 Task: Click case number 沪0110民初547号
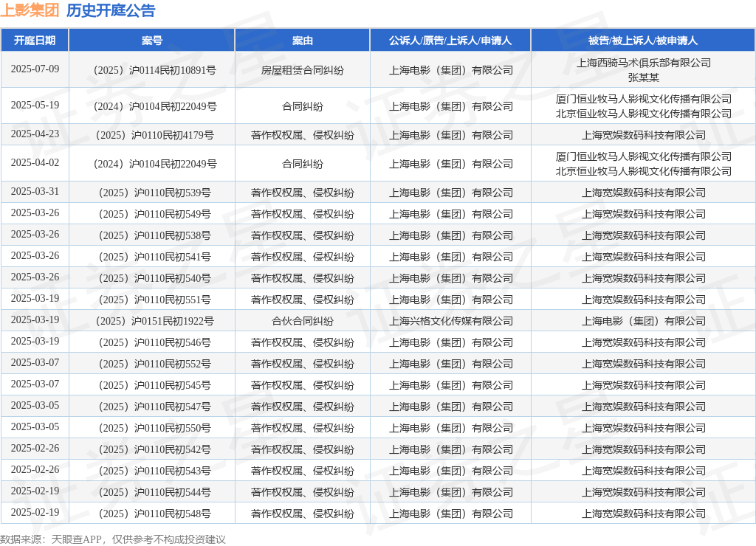pyautogui.click(x=173, y=407)
